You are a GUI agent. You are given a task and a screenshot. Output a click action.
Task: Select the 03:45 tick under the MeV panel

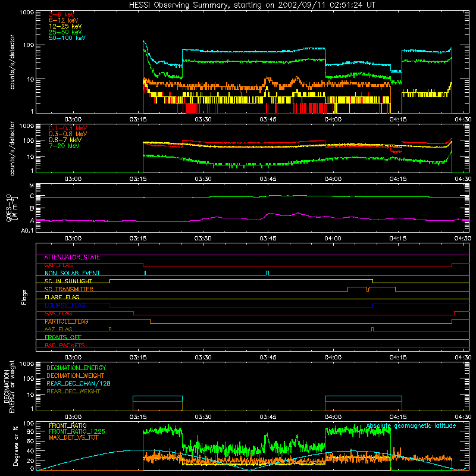(268, 179)
